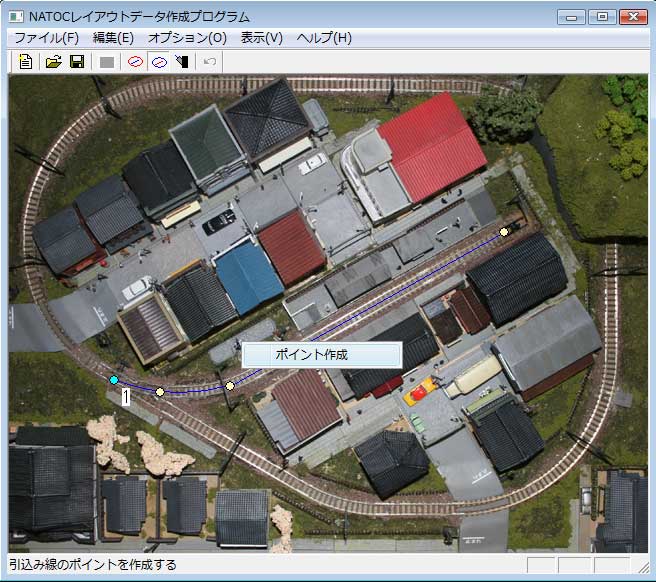Select the cyan start node of line 1
Image resolution: width=656 pixels, height=582 pixels.
click(x=114, y=380)
